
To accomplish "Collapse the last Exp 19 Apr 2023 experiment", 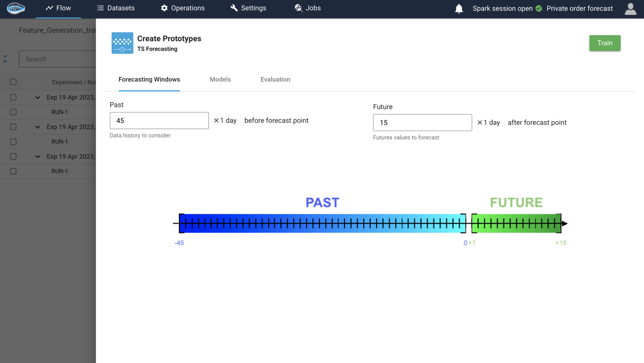I will coord(37,156).
